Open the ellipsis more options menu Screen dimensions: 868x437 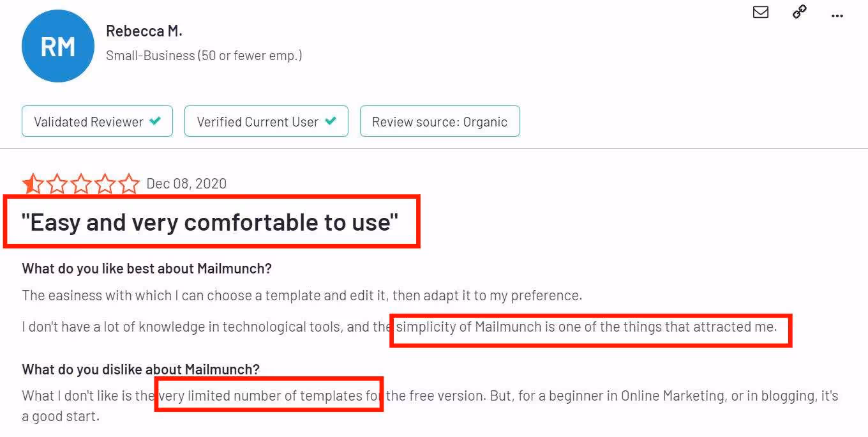[837, 14]
